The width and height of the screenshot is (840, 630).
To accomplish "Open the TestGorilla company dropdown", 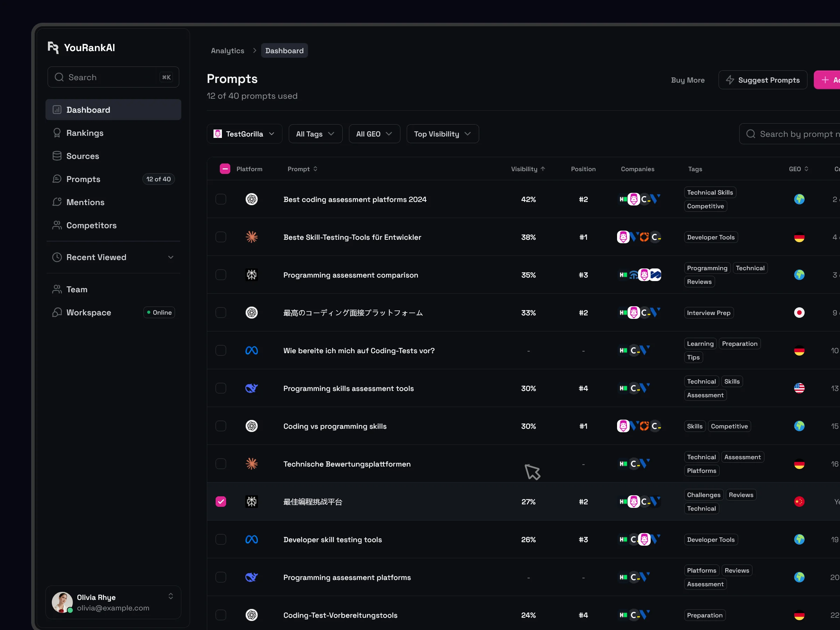I will pyautogui.click(x=244, y=134).
